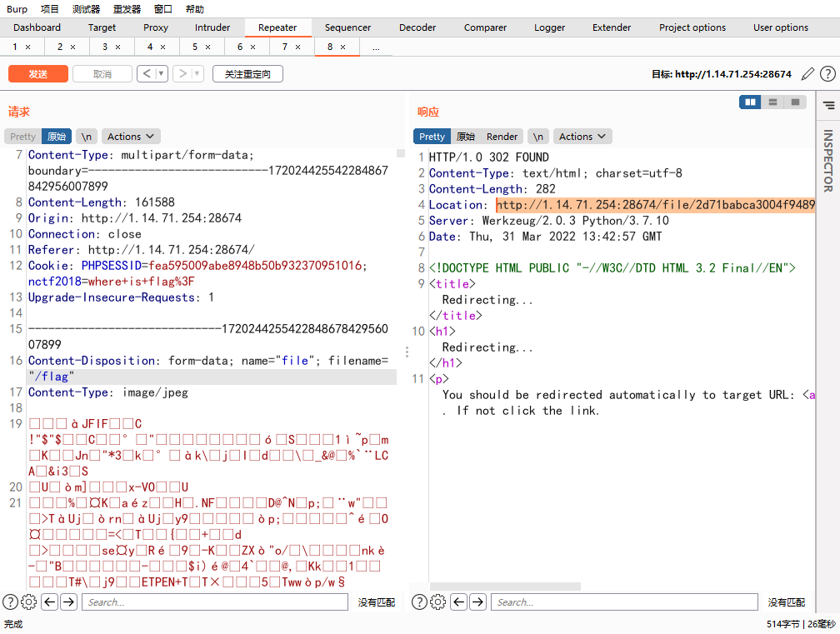Switch to the Logger tab
This screenshot has width=840, height=634.
[x=550, y=27]
